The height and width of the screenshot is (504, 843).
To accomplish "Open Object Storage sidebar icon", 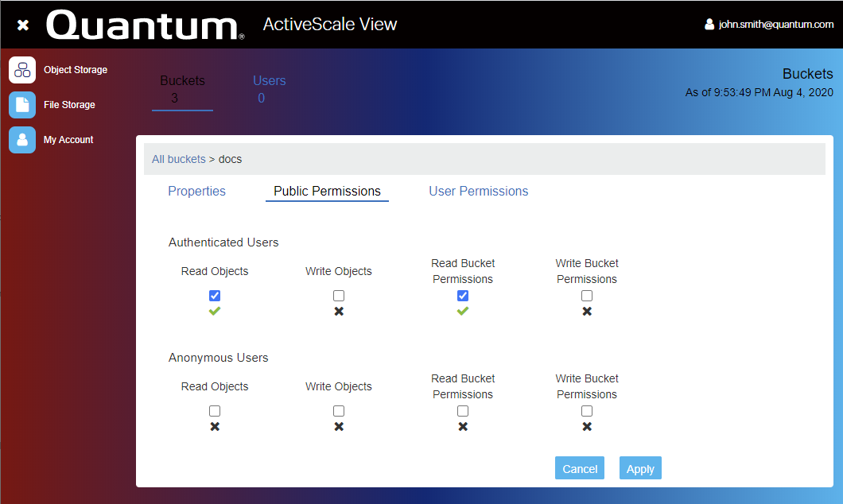I will click(22, 70).
